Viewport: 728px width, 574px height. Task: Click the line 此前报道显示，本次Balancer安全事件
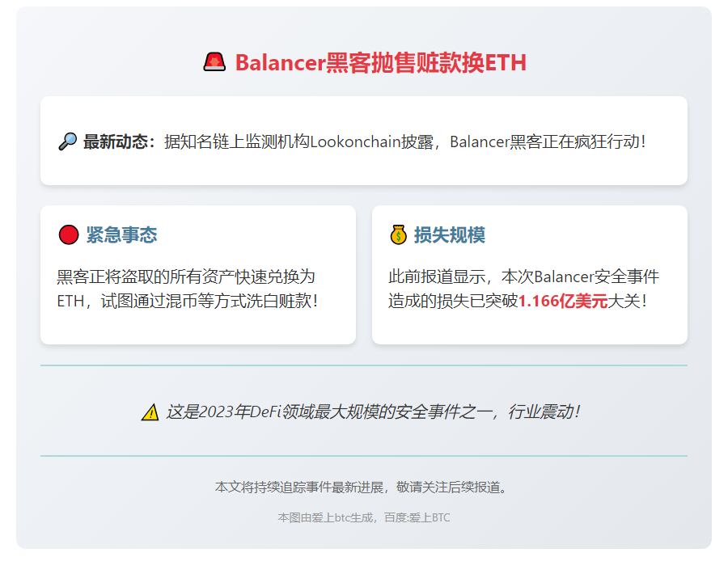click(523, 276)
